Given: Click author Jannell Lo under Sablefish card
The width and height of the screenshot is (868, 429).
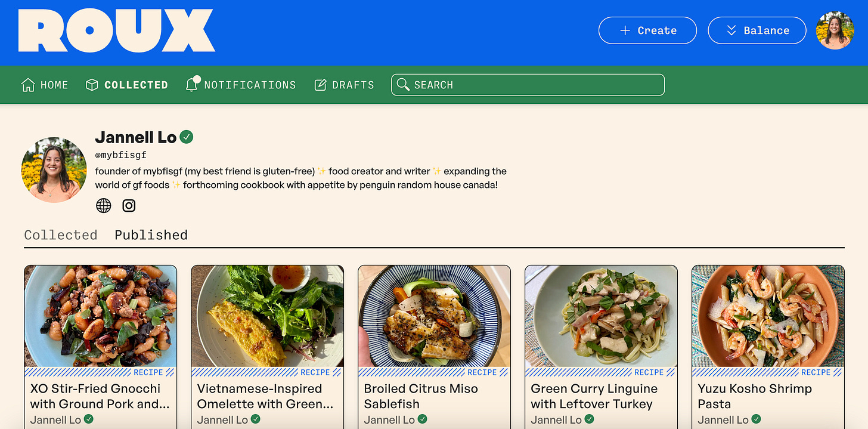Looking at the screenshot, I should point(389,420).
